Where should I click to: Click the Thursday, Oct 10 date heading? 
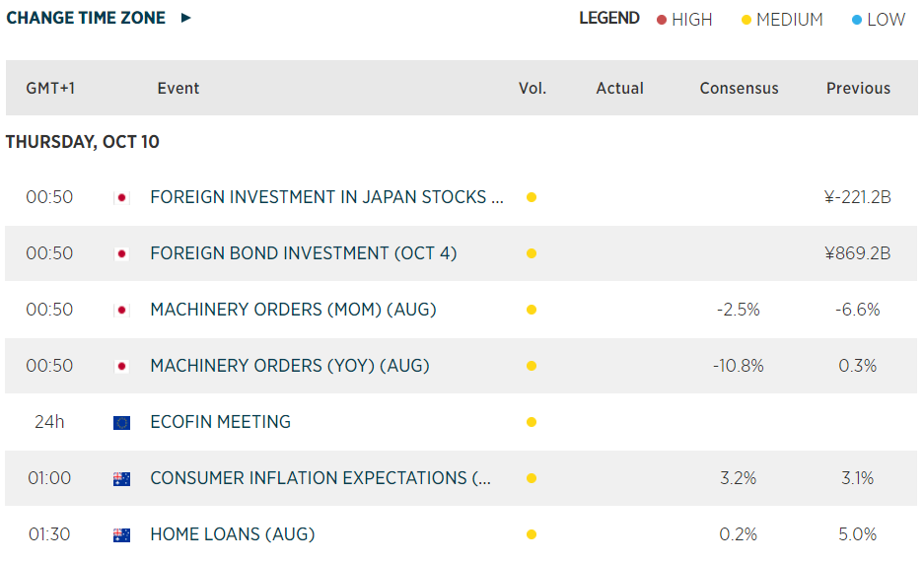(x=82, y=142)
